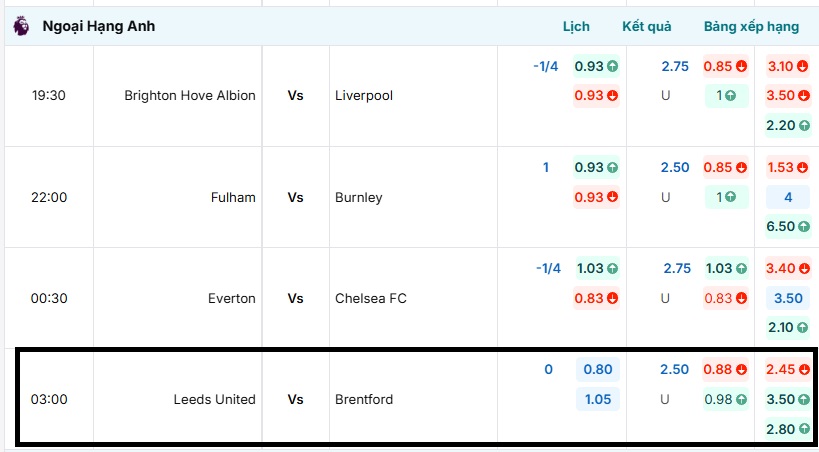Click the 3.10 odds with red down arrow
This screenshot has height=452, width=819.
(x=788, y=67)
